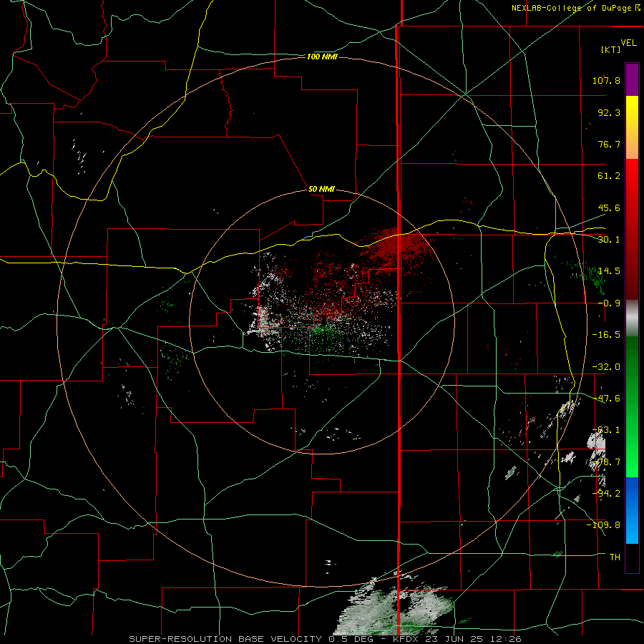The image size is (644, 644).
Task: Click the 14.5 legend value
Action: point(609,271)
